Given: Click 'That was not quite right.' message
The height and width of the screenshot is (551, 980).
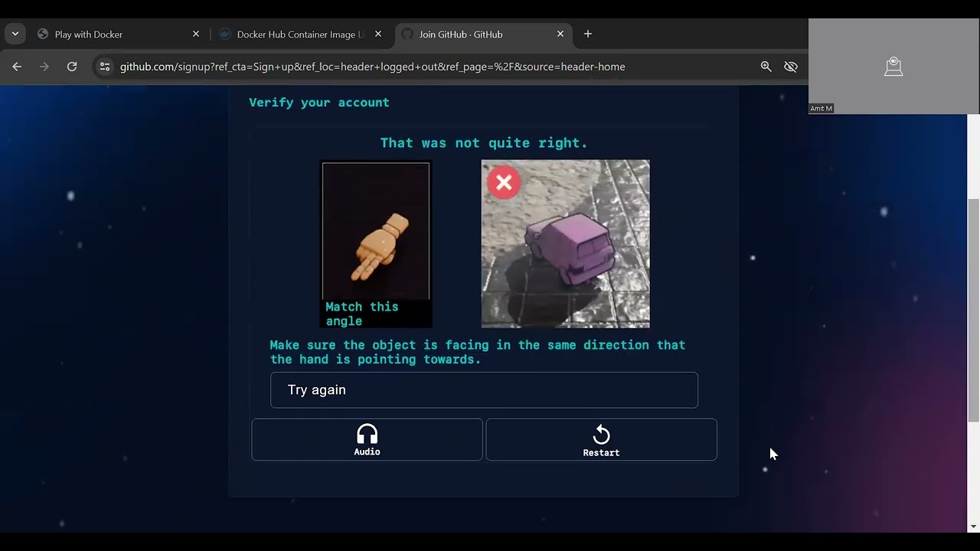Looking at the screenshot, I should tap(484, 143).
